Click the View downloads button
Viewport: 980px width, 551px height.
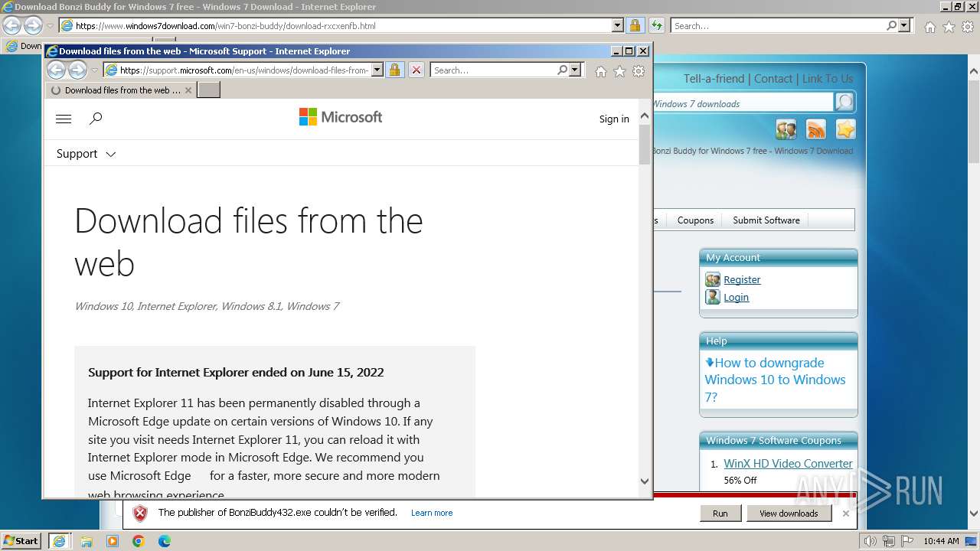[789, 514]
